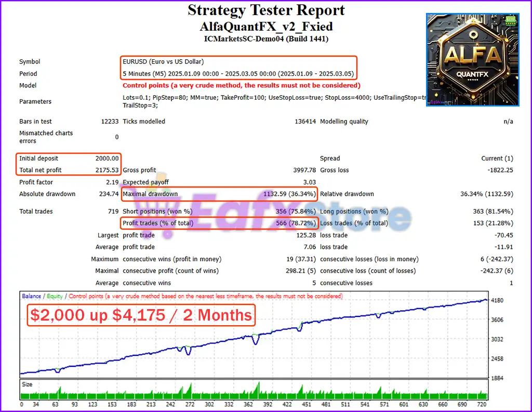This screenshot has height=412, width=532.
Task: Click the 'Period' row label
Action: coord(28,74)
